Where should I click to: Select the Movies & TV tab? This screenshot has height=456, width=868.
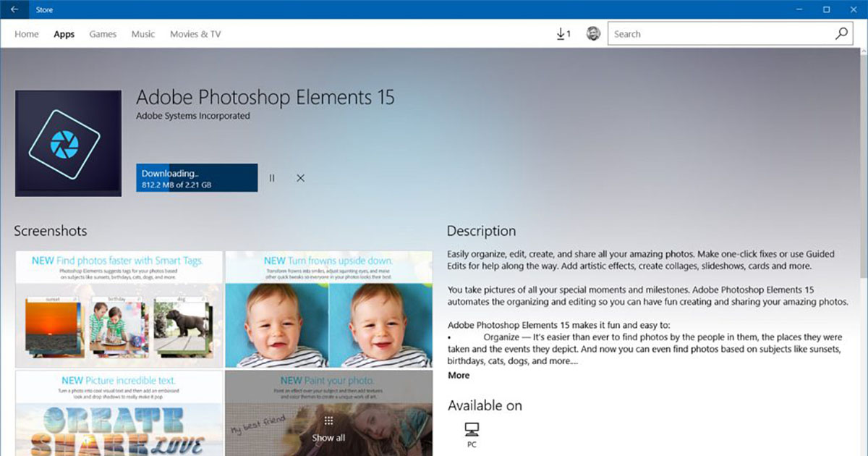pos(195,34)
